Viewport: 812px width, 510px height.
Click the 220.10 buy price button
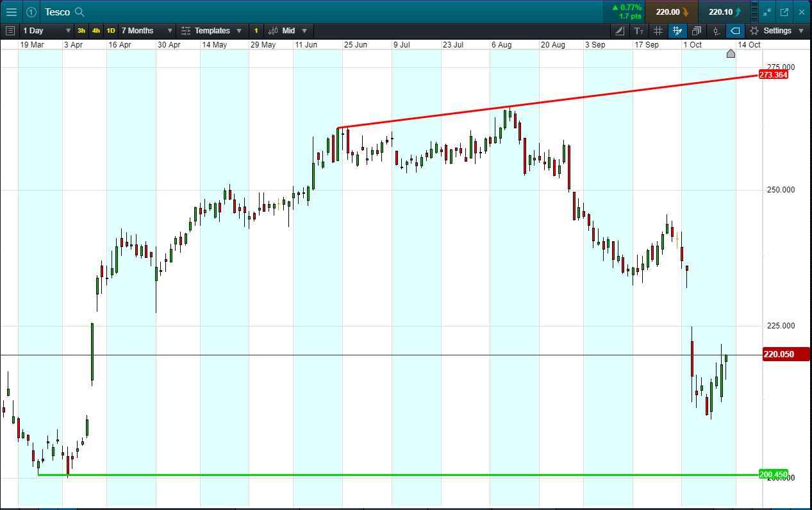pyautogui.click(x=724, y=12)
